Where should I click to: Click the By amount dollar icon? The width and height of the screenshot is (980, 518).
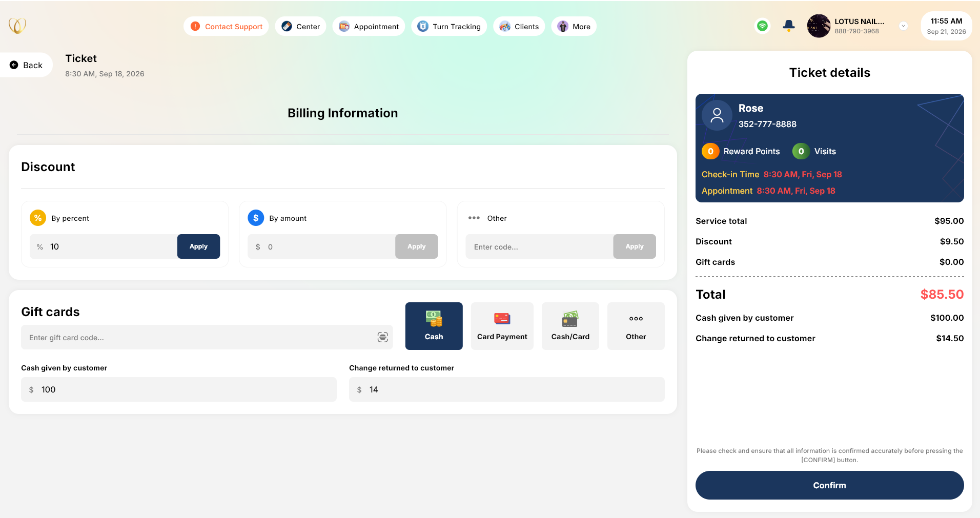click(x=256, y=218)
